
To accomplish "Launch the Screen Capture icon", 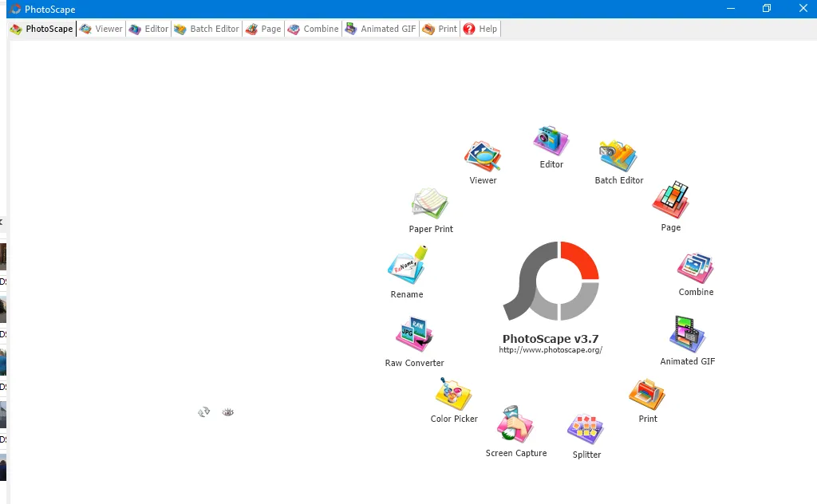I will pyautogui.click(x=515, y=424).
